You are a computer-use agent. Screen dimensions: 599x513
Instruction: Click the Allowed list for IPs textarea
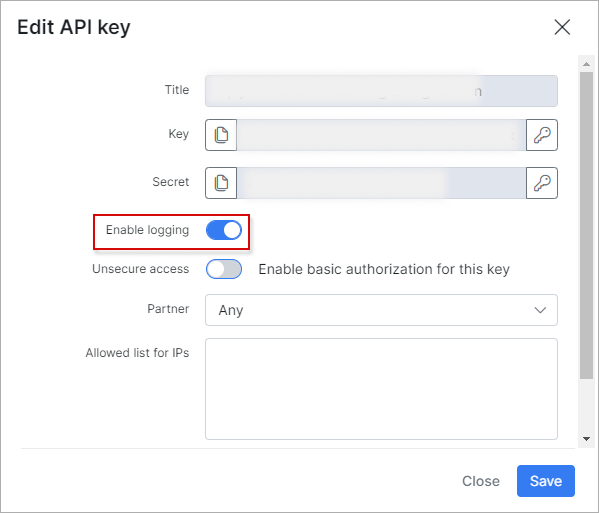pyautogui.click(x=381, y=389)
